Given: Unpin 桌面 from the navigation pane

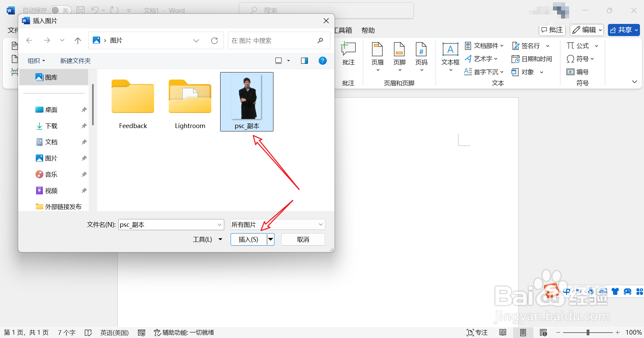Looking at the screenshot, I should pos(84,110).
